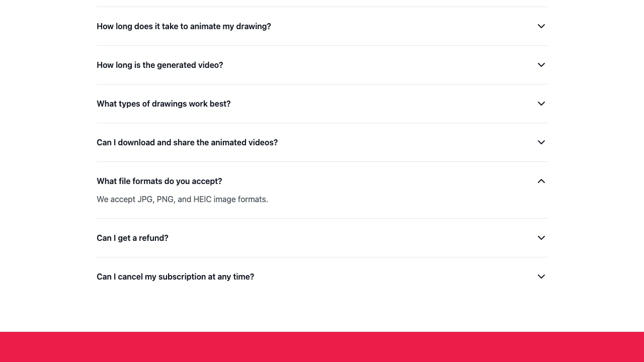Expand 'Can I cancel my subscription at any time?'
Screen dimensions: 644x362
click(x=175, y=277)
